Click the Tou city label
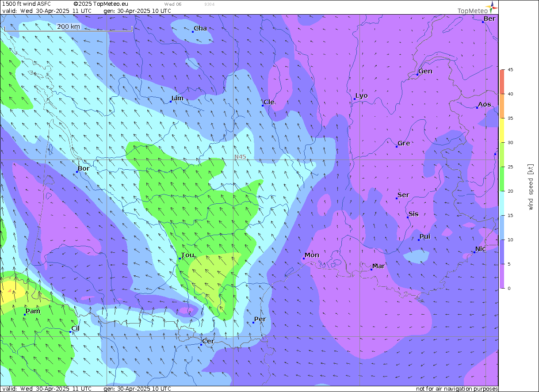Screen dimensions: 539x392 click(x=188, y=255)
